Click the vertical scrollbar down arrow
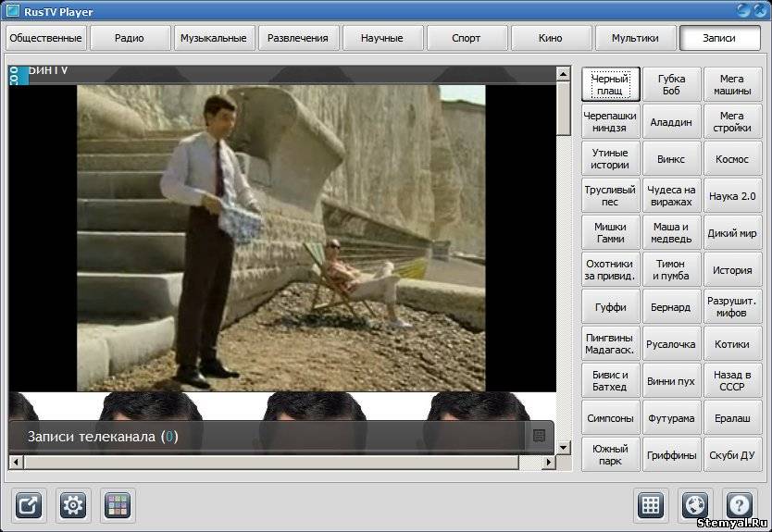The height and width of the screenshot is (532, 772). (563, 448)
